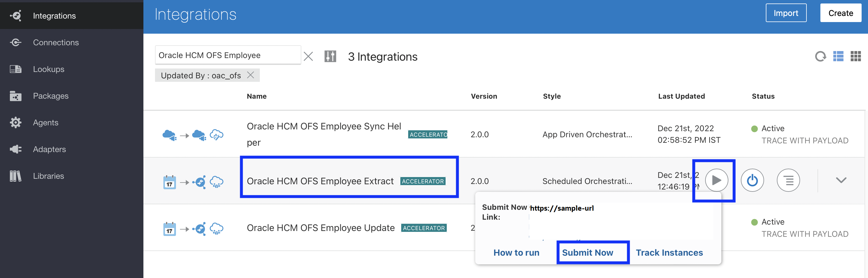
Task: Switch to grid view
Action: click(x=856, y=56)
